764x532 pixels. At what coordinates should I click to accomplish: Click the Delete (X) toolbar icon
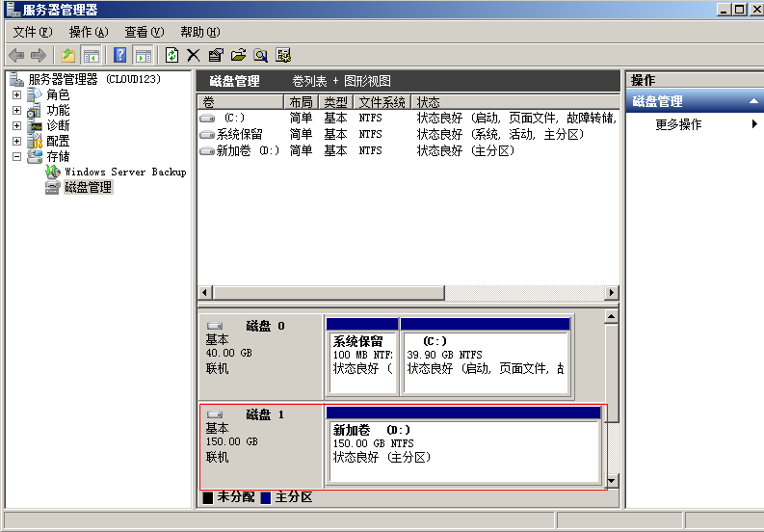click(194, 56)
